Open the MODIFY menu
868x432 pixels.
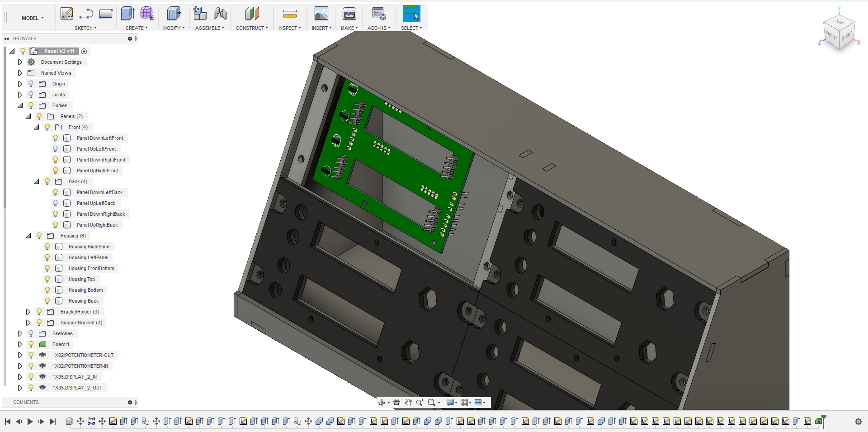(x=174, y=28)
